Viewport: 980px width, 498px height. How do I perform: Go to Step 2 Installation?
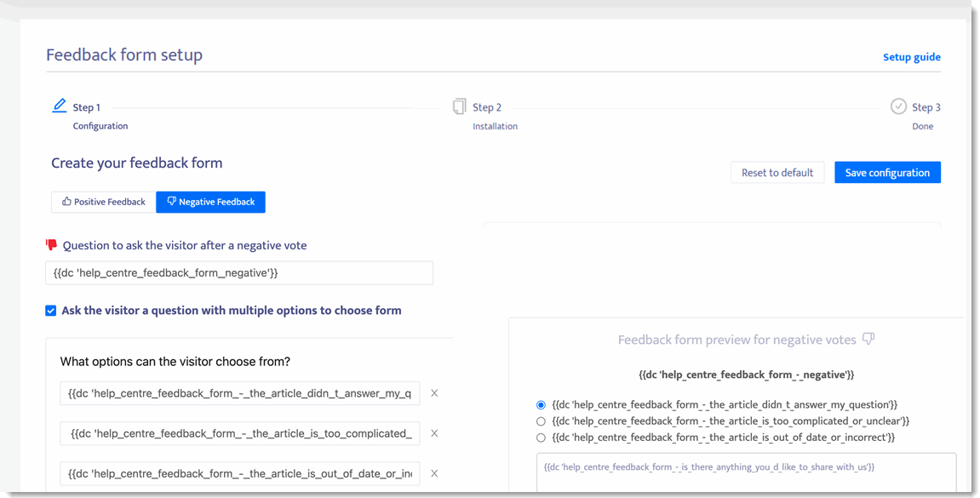[x=486, y=116]
